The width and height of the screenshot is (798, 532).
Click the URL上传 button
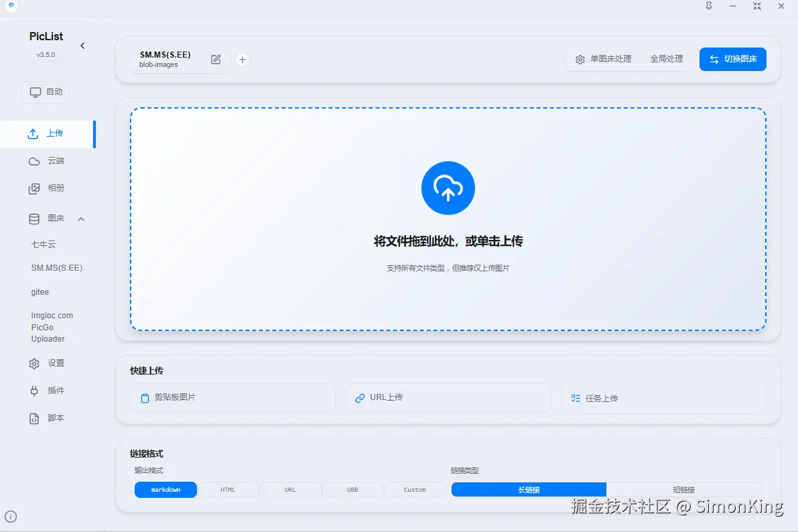point(448,397)
